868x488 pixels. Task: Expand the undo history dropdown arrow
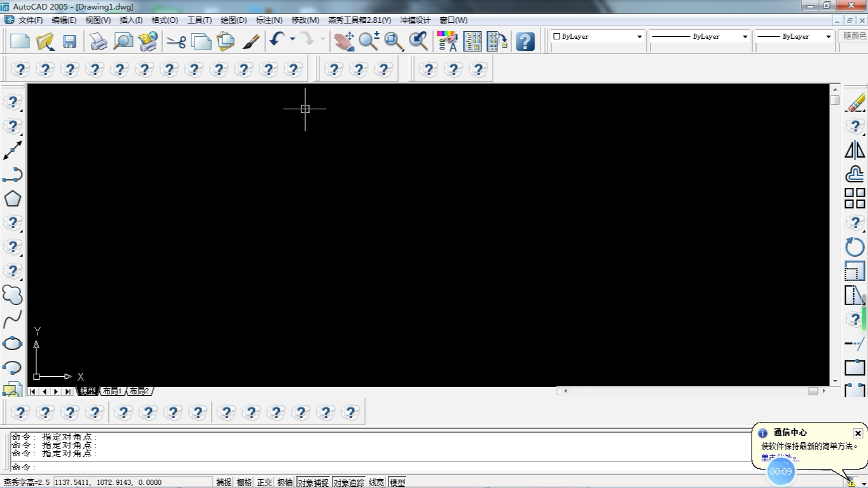[x=293, y=39]
